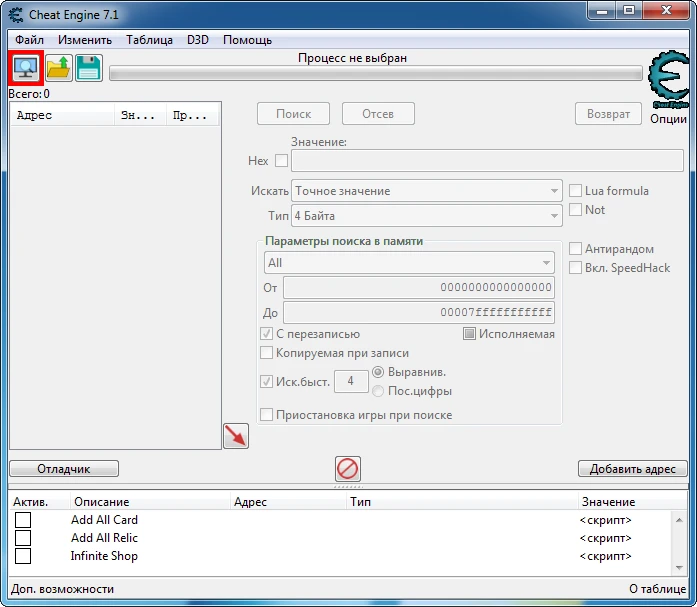Open memory region All dropdown
Screen dimensions: 697x607
click(409, 263)
